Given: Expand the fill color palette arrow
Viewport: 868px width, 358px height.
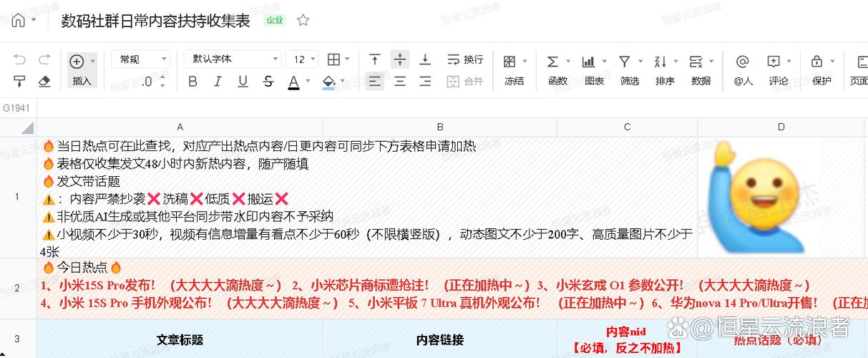Looking at the screenshot, I should point(343,82).
